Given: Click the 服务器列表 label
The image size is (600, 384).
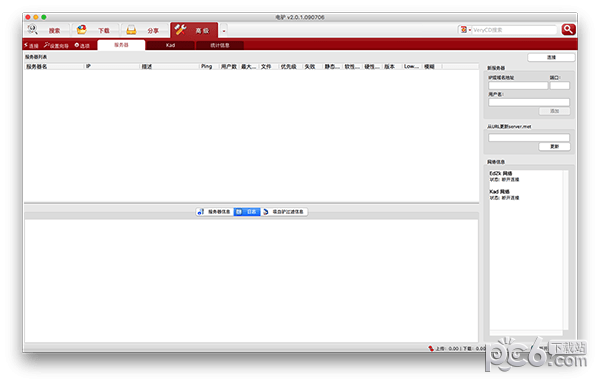Looking at the screenshot, I should 36,57.
